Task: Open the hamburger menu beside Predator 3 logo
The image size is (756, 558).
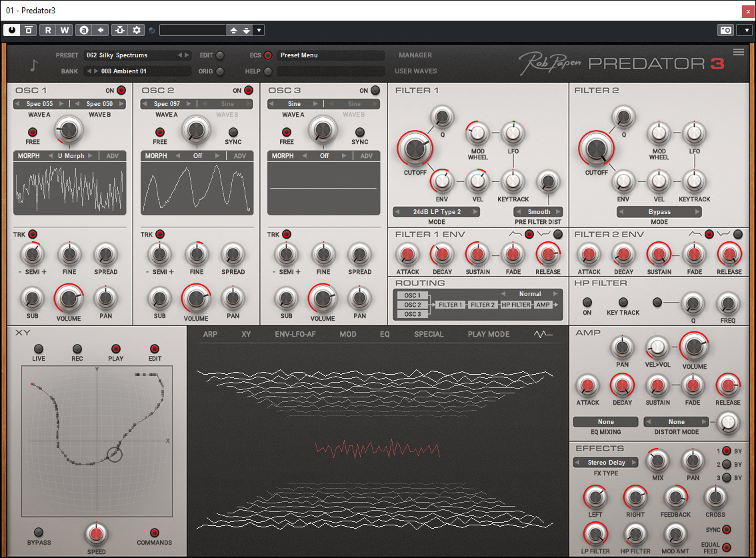Action: pyautogui.click(x=738, y=52)
